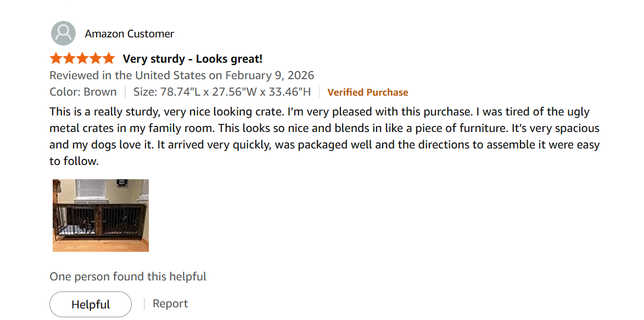Click the divider between Helpful and Report
This screenshot has width=644, height=320.
pos(144,303)
